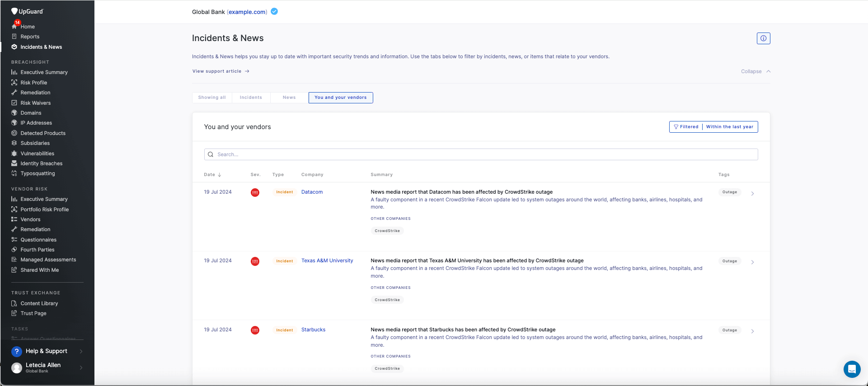Viewport: 868px width, 386px height.
Task: Click the Vulnerabilities bug icon
Action: coord(14,153)
